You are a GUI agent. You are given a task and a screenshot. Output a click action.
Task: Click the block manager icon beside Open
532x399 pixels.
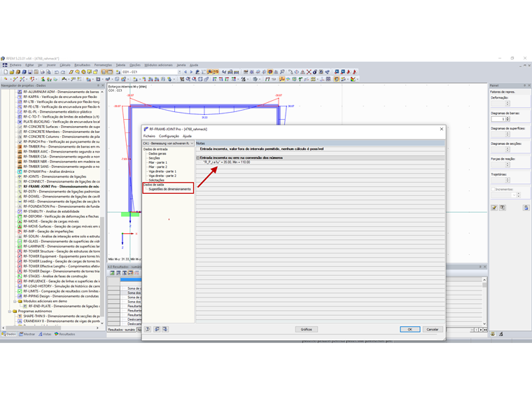point(18,72)
